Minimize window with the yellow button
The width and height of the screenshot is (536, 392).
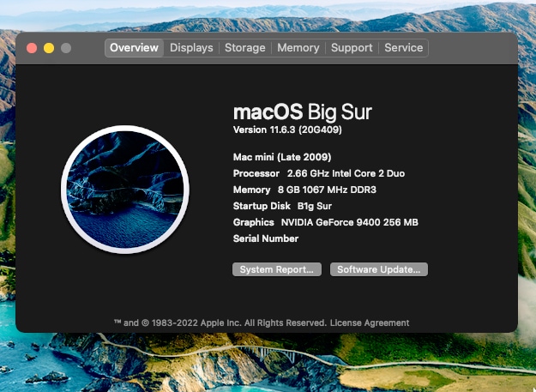[x=49, y=48]
